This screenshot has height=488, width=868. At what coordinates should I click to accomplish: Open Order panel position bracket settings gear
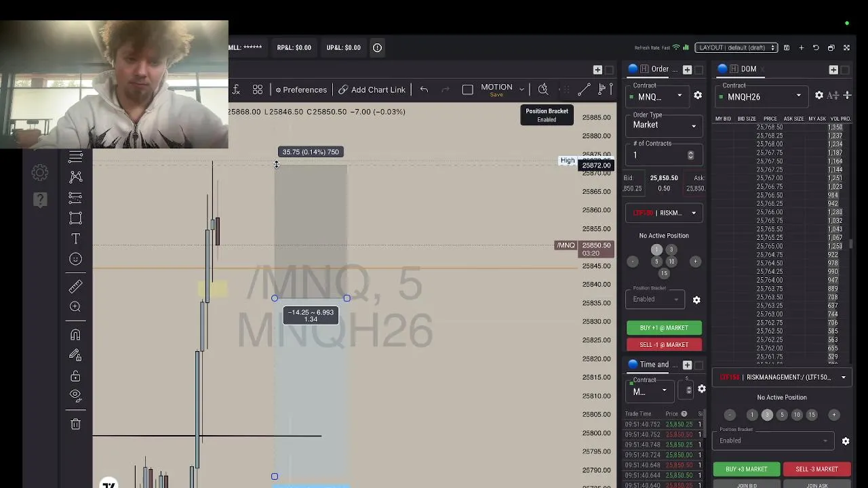tap(696, 300)
